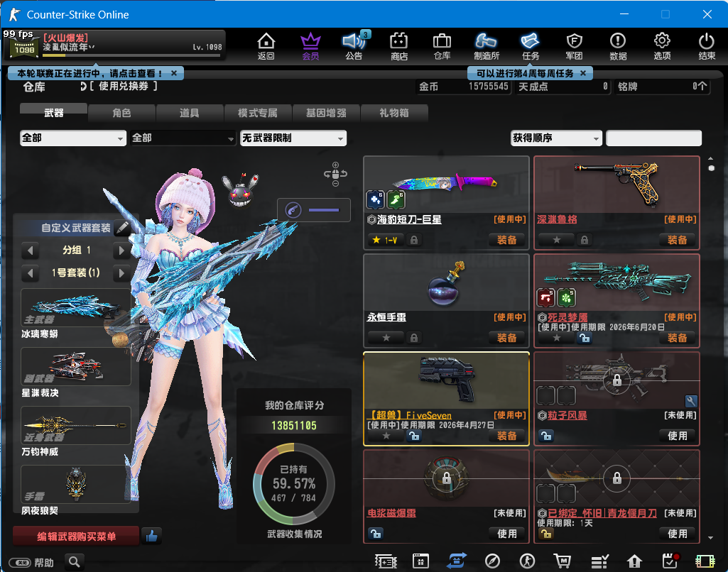Click the camera rotate control above the character
The height and width of the screenshot is (572, 728).
[335, 174]
